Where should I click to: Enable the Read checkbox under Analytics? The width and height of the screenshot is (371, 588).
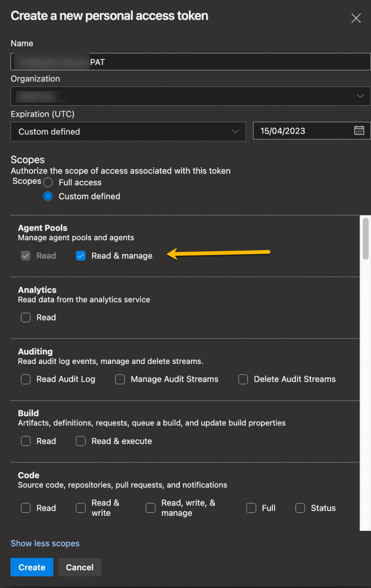click(x=26, y=318)
